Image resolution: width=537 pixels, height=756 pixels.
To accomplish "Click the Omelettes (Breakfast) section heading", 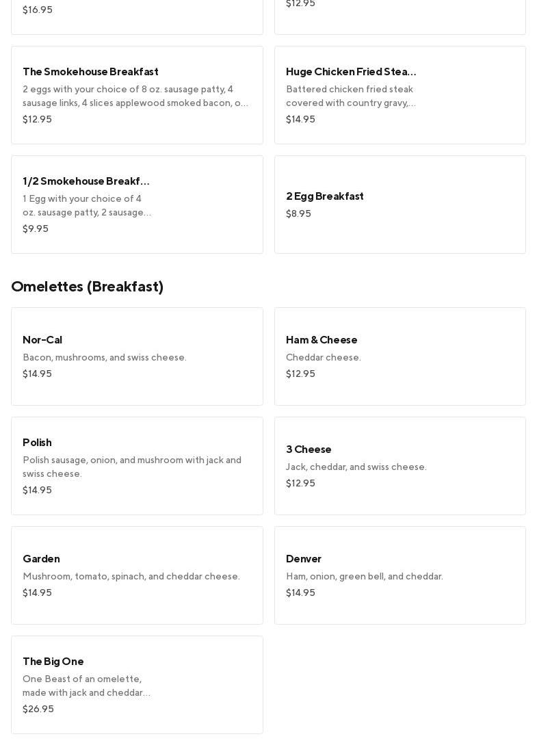I will [x=87, y=286].
